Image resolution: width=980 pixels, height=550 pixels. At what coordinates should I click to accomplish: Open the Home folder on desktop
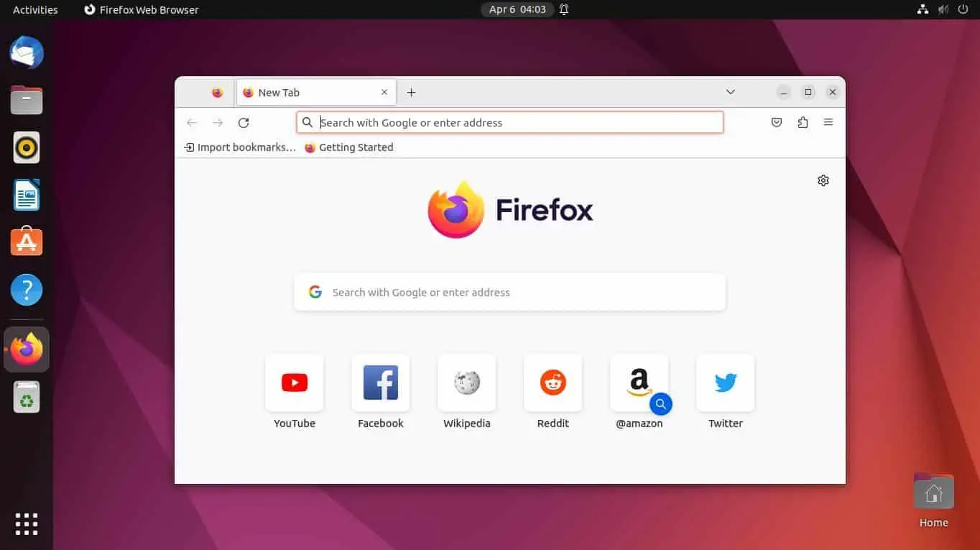pos(933,500)
